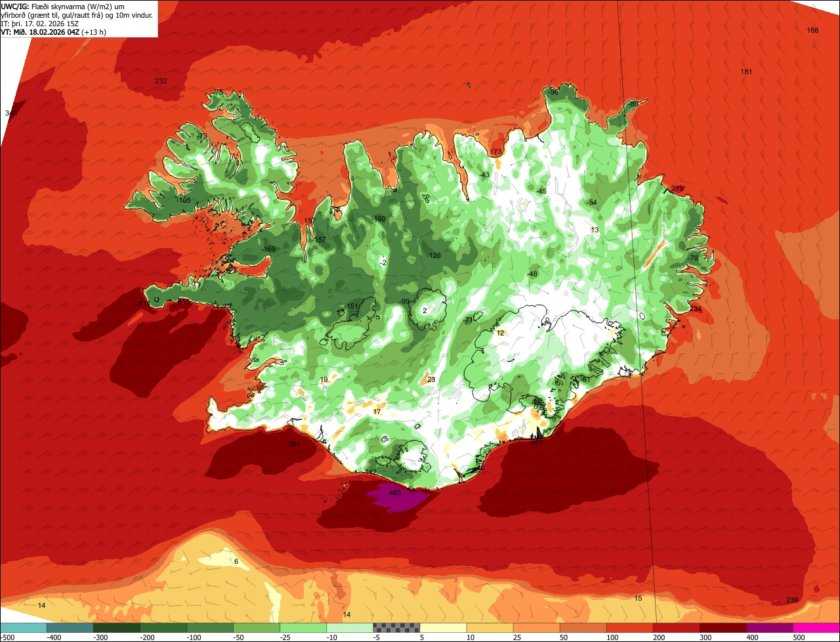Click the 168 value label
The width and height of the screenshot is (840, 642).
coord(812,30)
